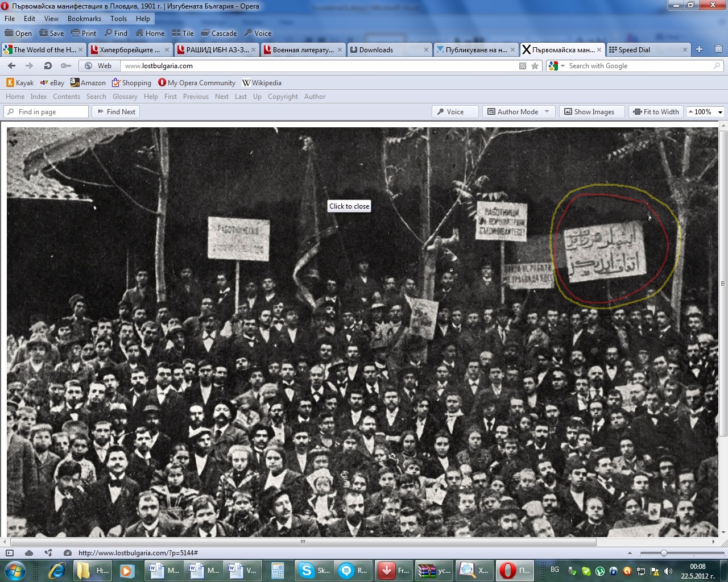Click the horizontal scrollbar under the photo
Image resolution: width=728 pixels, height=582 pixels.
click(303, 542)
